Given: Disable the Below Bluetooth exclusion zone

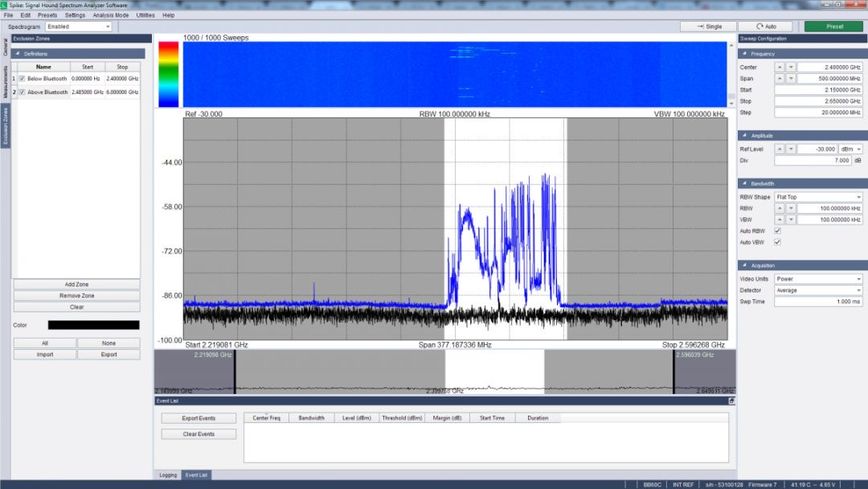Looking at the screenshot, I should [22, 79].
